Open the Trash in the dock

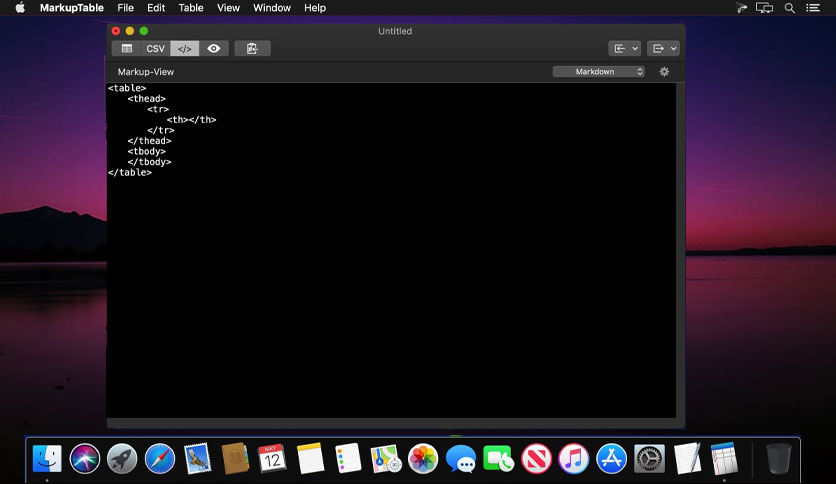pos(778,458)
